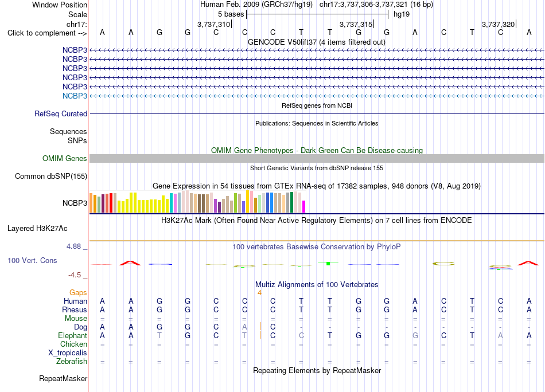Open the H3K27Ac Mark ENCODE track title
The image size is (545, 392).
pos(317,220)
